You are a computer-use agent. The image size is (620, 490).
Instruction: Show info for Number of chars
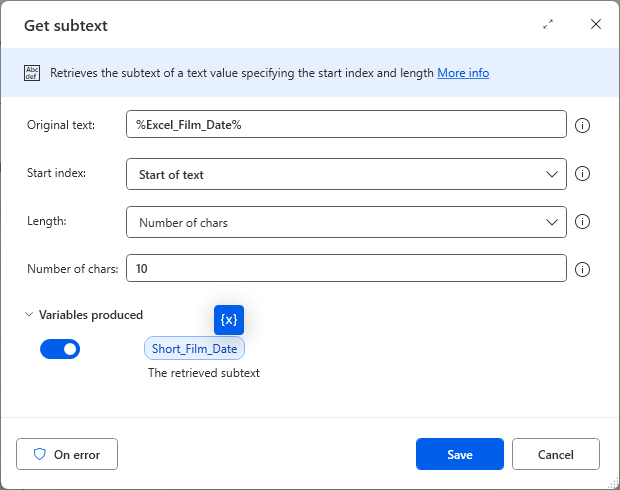point(582,269)
